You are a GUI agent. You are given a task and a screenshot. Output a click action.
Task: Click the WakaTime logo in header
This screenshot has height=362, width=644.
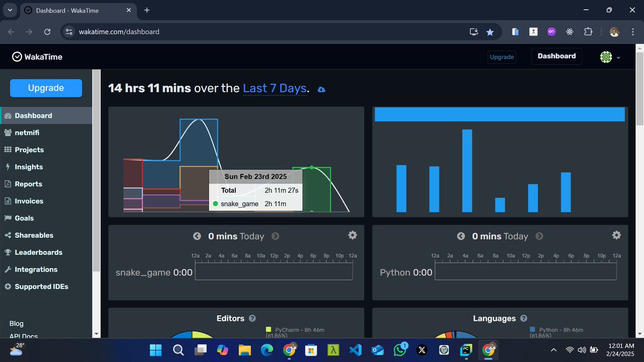click(x=37, y=57)
